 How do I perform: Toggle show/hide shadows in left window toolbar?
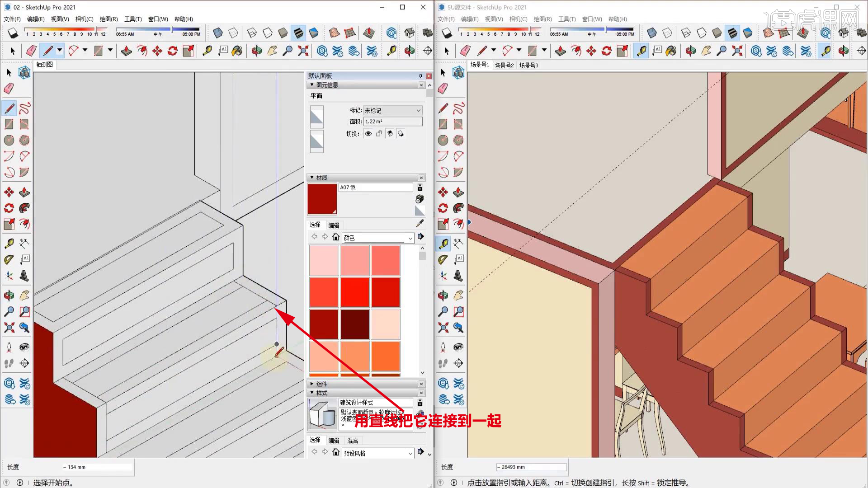click(13, 33)
